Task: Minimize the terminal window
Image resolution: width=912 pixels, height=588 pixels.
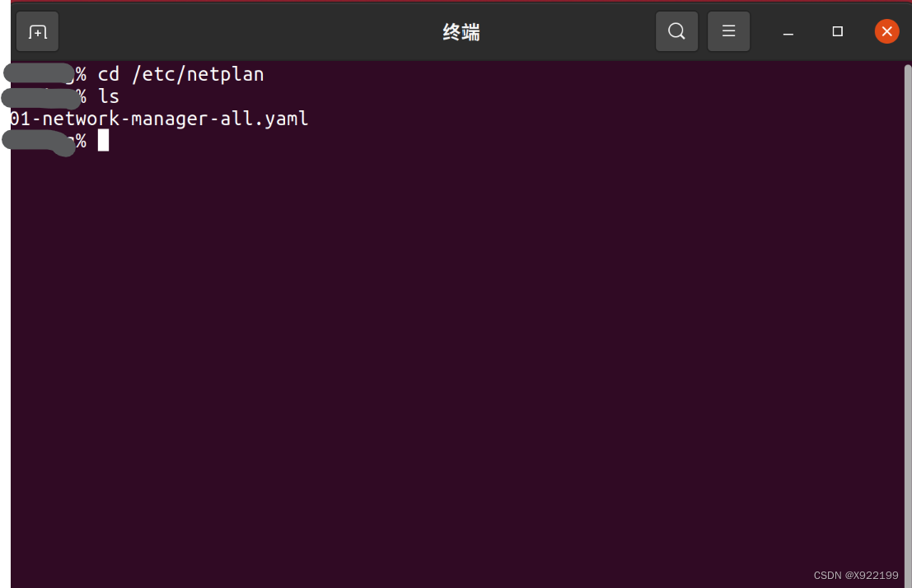Action: click(788, 31)
